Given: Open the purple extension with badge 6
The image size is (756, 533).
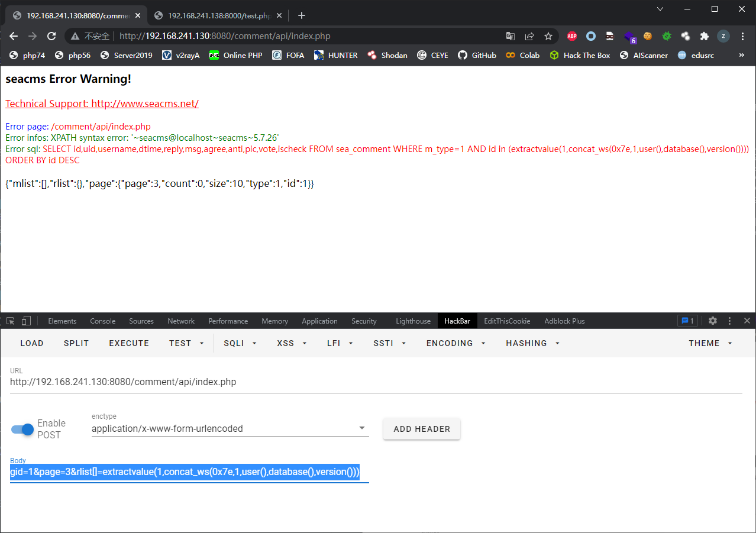Looking at the screenshot, I should [629, 37].
